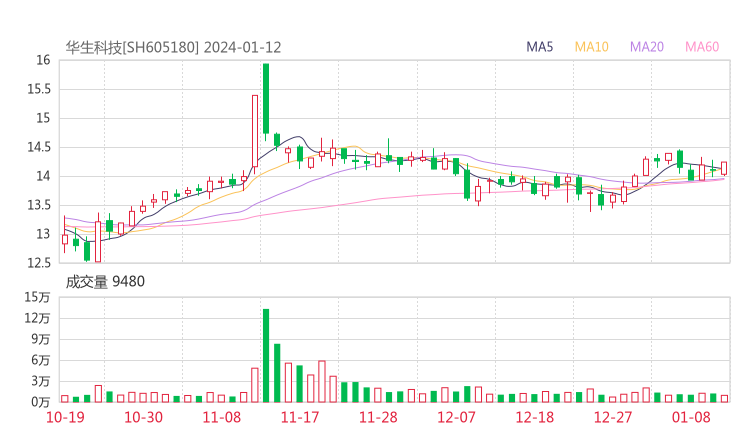This screenshot has width=740, height=440.
Task: Click the 9万 volume axis label
Action: 41,339
